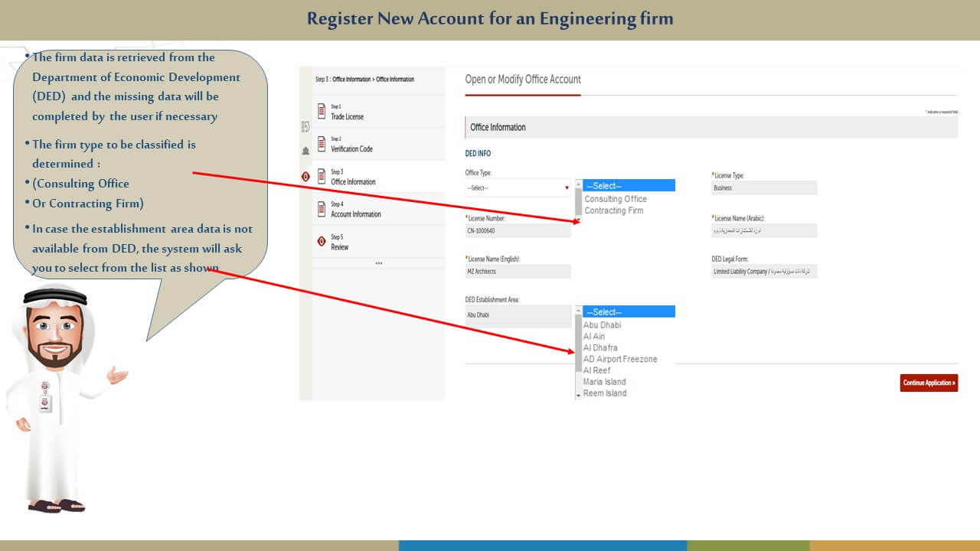Click the Step 1 Trade License document icon
Viewport: 980px width, 551px height.
coord(322,112)
